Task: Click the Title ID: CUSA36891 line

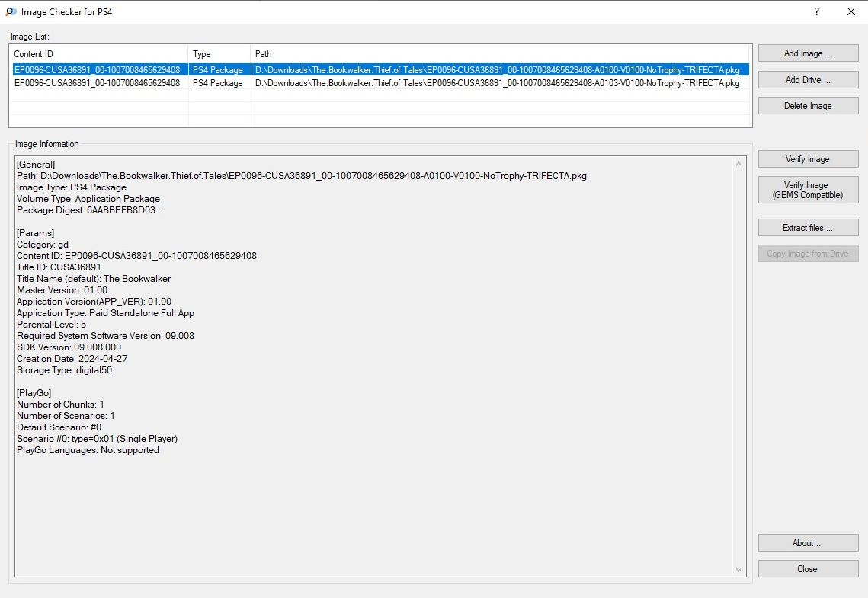Action: pos(59,267)
